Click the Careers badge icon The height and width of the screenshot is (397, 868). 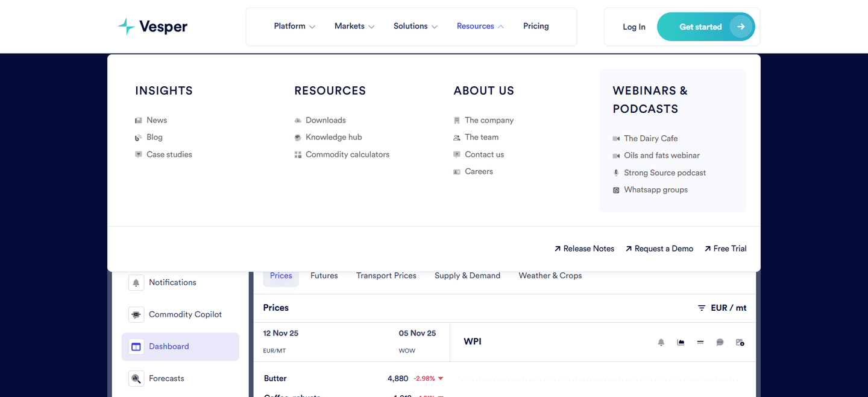pyautogui.click(x=457, y=172)
